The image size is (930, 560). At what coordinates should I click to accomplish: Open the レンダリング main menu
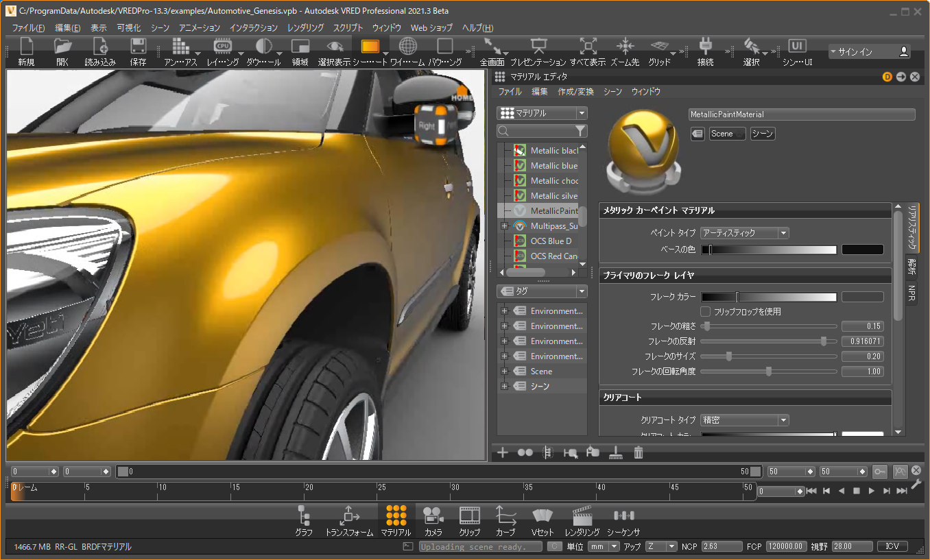point(306,28)
